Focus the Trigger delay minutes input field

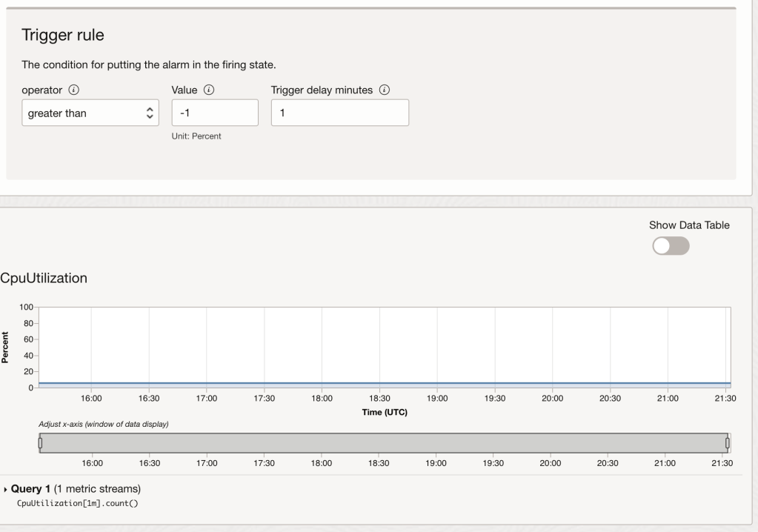coord(339,113)
